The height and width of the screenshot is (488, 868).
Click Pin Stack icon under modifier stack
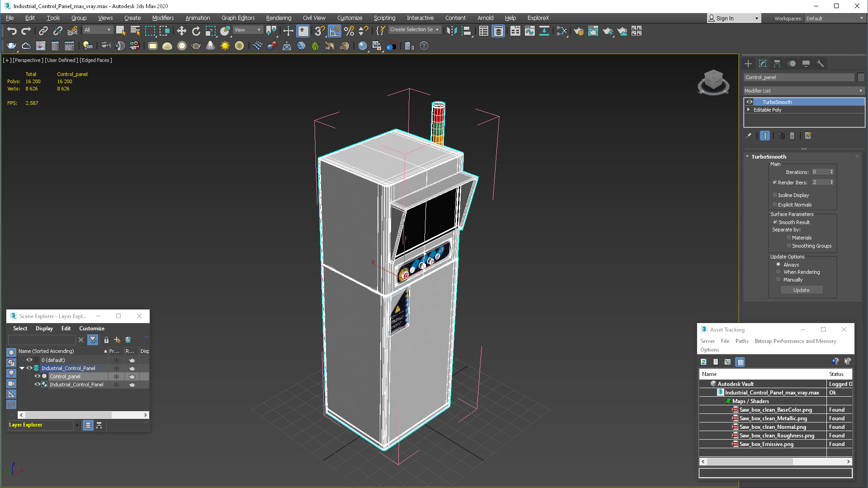pyautogui.click(x=749, y=136)
